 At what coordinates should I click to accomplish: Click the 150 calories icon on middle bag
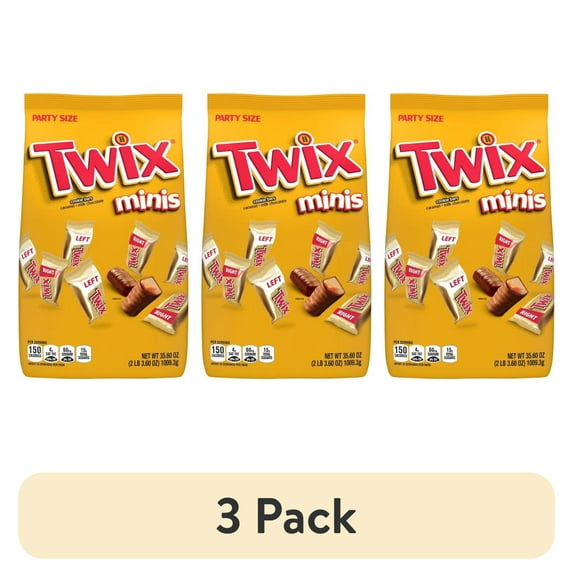pyautogui.click(x=218, y=353)
